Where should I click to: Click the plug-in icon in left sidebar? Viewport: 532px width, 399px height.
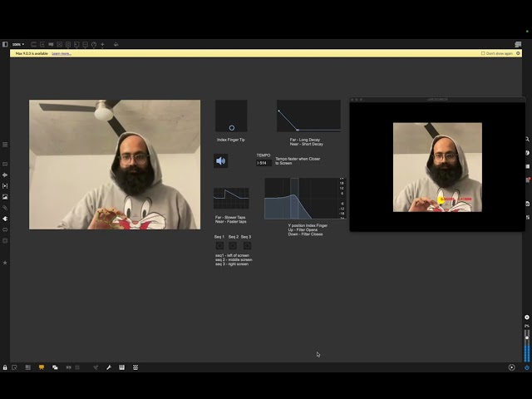click(5, 219)
